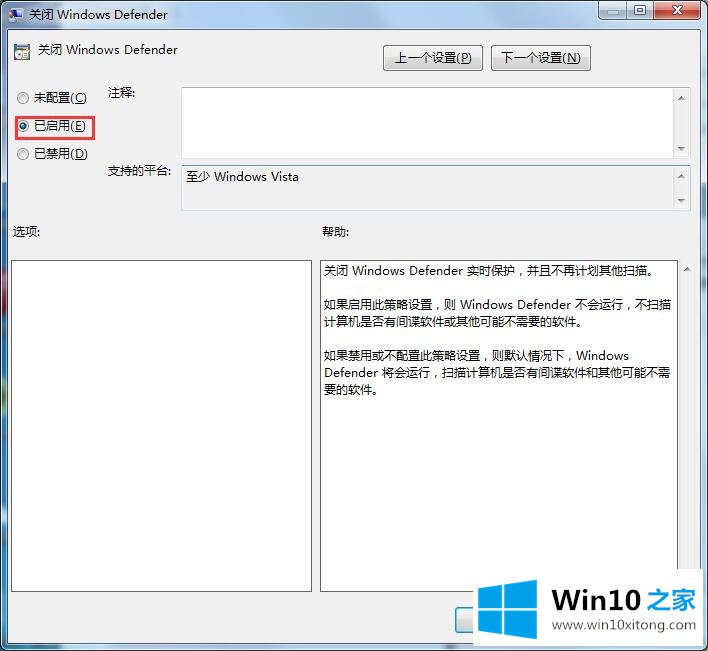Click the title bar window icon
708x651 pixels.
(15, 15)
